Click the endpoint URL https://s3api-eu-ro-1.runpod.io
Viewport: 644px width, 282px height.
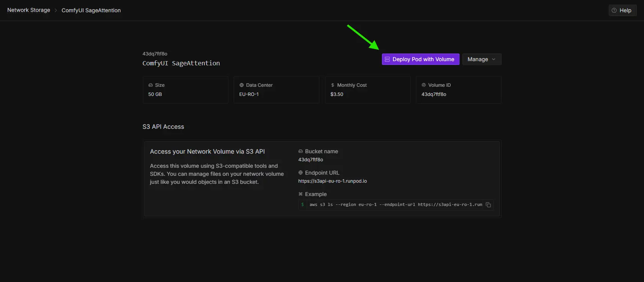333,181
